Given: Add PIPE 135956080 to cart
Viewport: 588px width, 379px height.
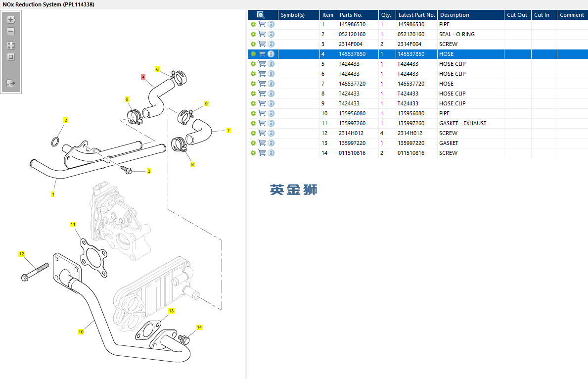Looking at the screenshot, I should (262, 113).
